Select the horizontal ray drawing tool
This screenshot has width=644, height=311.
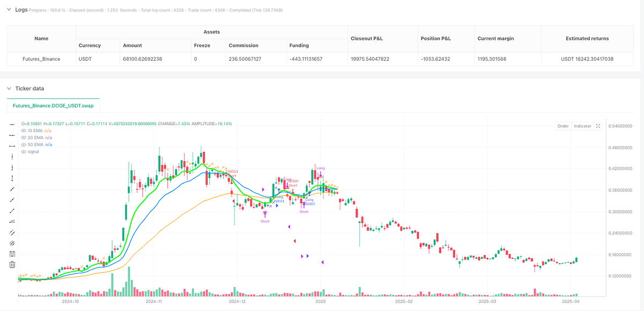pos(11,135)
